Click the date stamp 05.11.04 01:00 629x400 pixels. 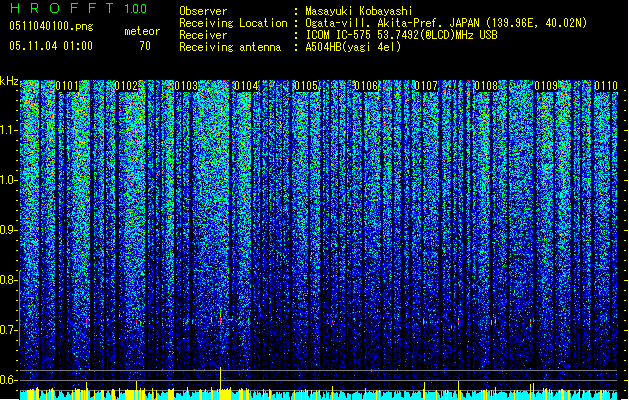[x=51, y=46]
